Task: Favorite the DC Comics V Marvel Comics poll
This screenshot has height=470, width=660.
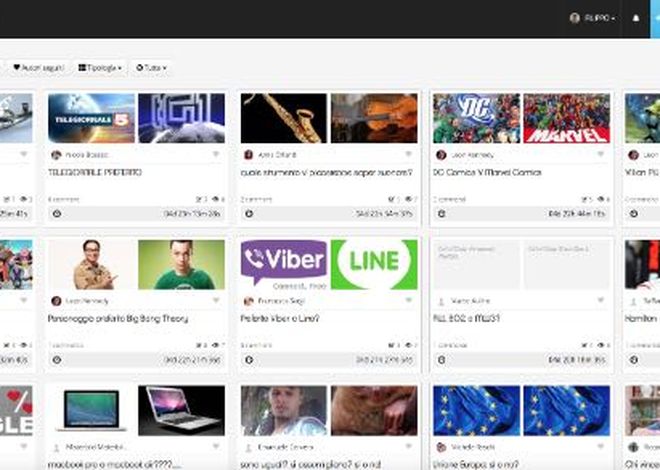Action: (x=601, y=154)
